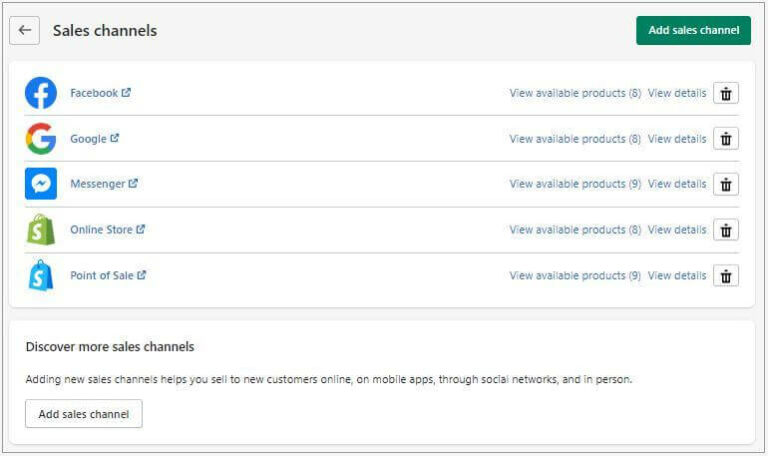Image resolution: width=768 pixels, height=456 pixels.
Task: Click the green Online Store bag icon
Action: (41, 230)
